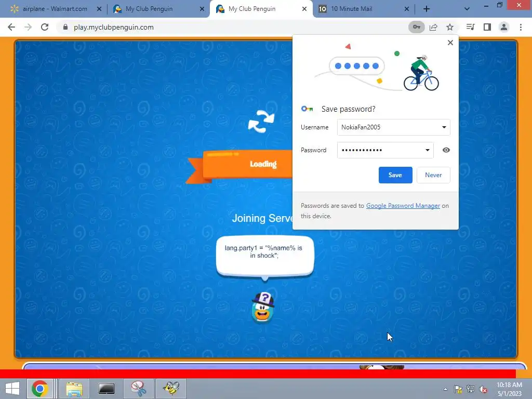Go back to the previous page
The image size is (532, 399).
(11, 27)
